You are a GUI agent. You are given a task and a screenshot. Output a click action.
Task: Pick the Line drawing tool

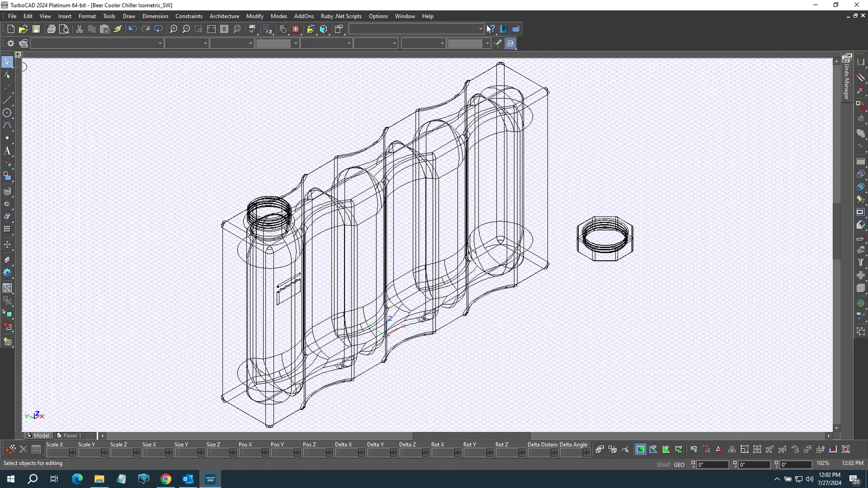click(7, 100)
